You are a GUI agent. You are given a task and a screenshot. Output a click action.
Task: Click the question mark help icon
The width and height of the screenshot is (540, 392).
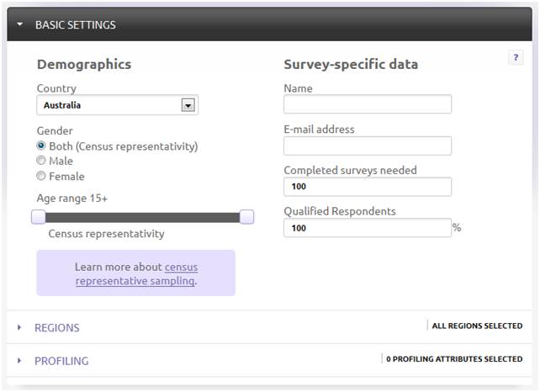[x=516, y=57]
